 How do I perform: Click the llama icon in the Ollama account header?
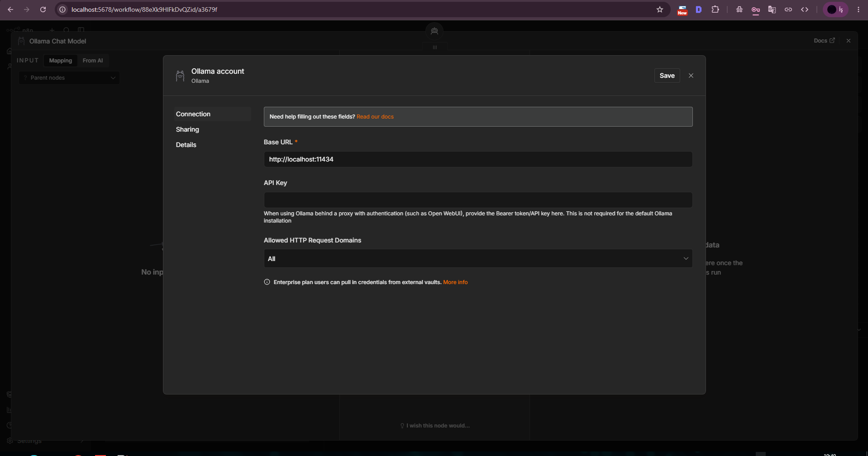pyautogui.click(x=180, y=76)
